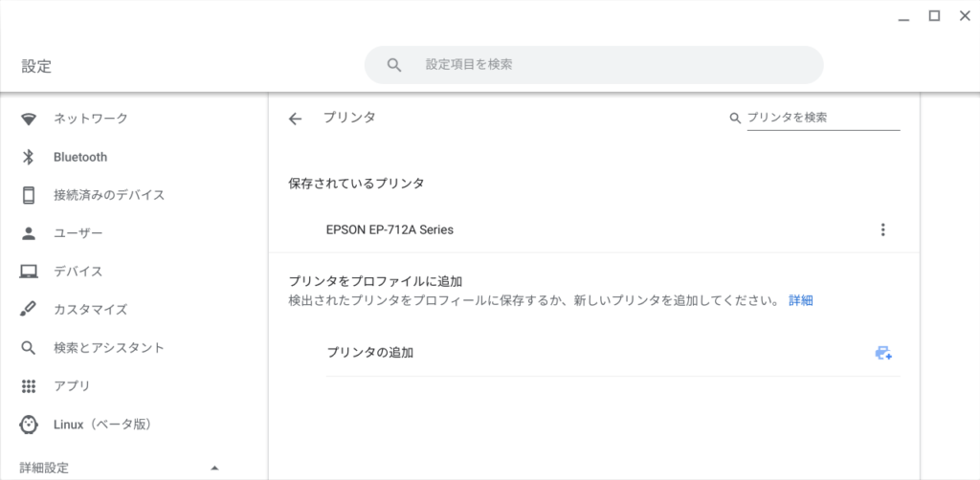Open EPSON EP-712A more options menu
The width and height of the screenshot is (980, 480).
click(x=882, y=229)
